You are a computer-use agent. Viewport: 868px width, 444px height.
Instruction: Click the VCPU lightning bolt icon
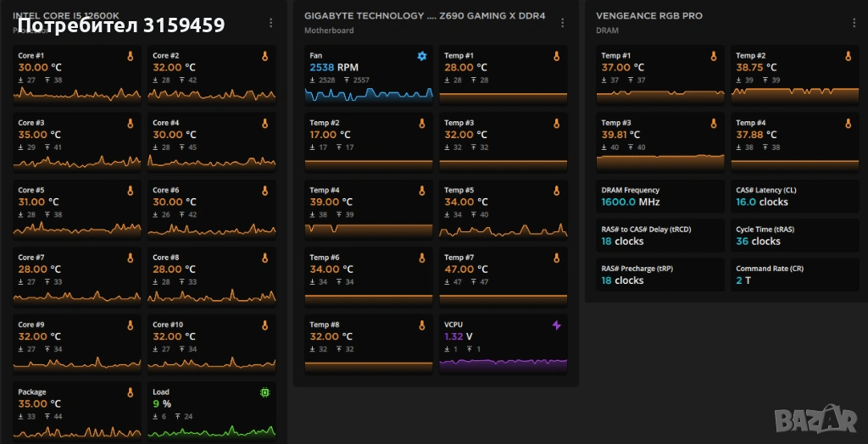click(x=557, y=325)
